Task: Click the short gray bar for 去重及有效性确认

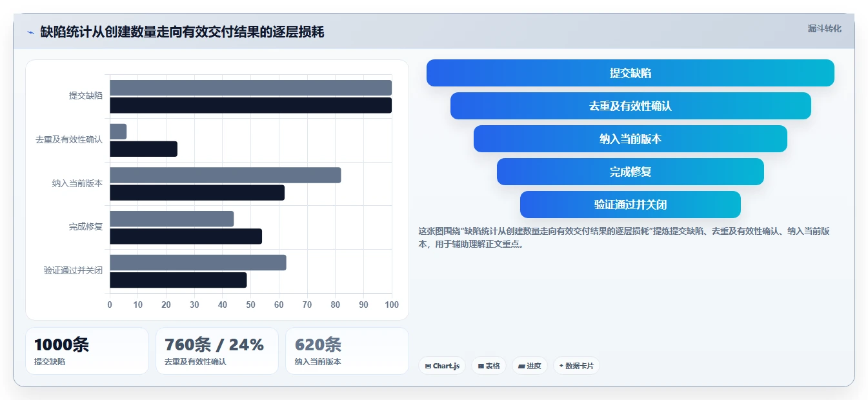Action: coord(118,132)
